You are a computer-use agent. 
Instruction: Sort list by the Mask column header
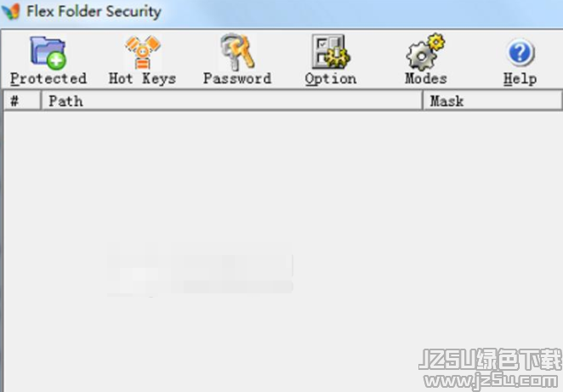click(x=493, y=101)
